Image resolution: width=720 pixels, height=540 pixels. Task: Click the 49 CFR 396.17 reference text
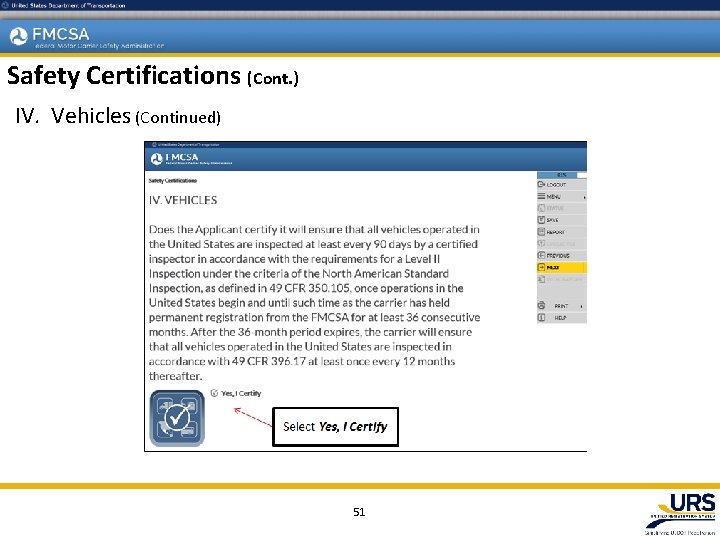(x=269, y=361)
